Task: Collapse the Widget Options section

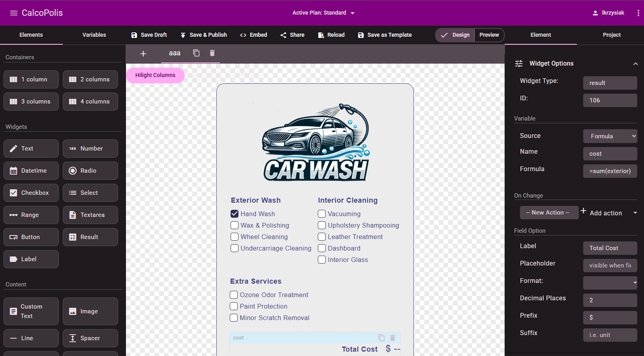Action: [x=635, y=64]
